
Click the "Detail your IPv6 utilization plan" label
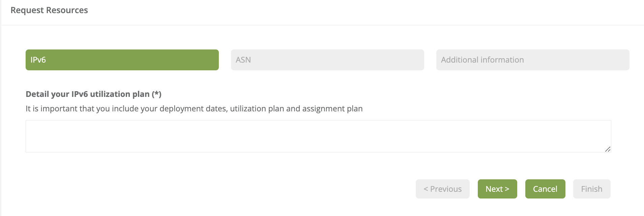[x=93, y=94]
